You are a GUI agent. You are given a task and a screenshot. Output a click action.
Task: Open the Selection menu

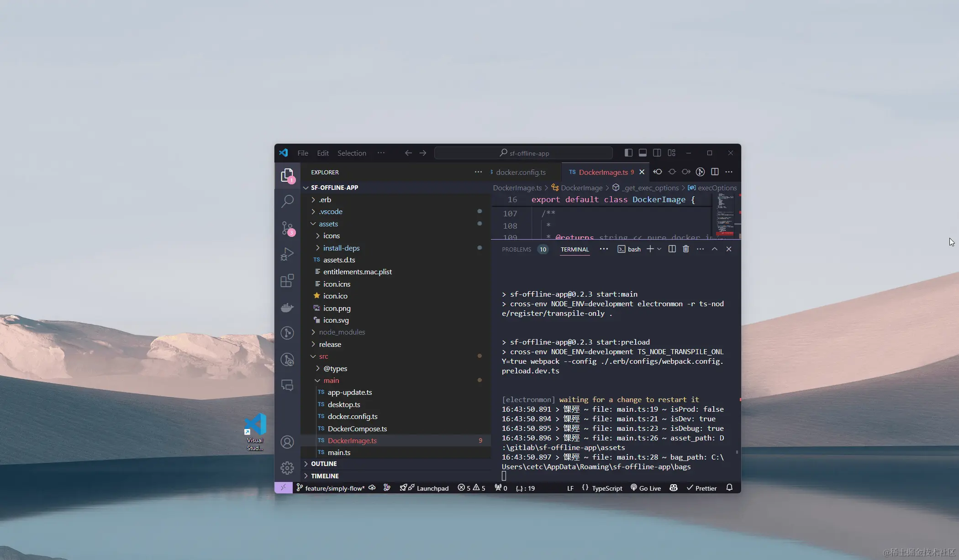[352, 153]
